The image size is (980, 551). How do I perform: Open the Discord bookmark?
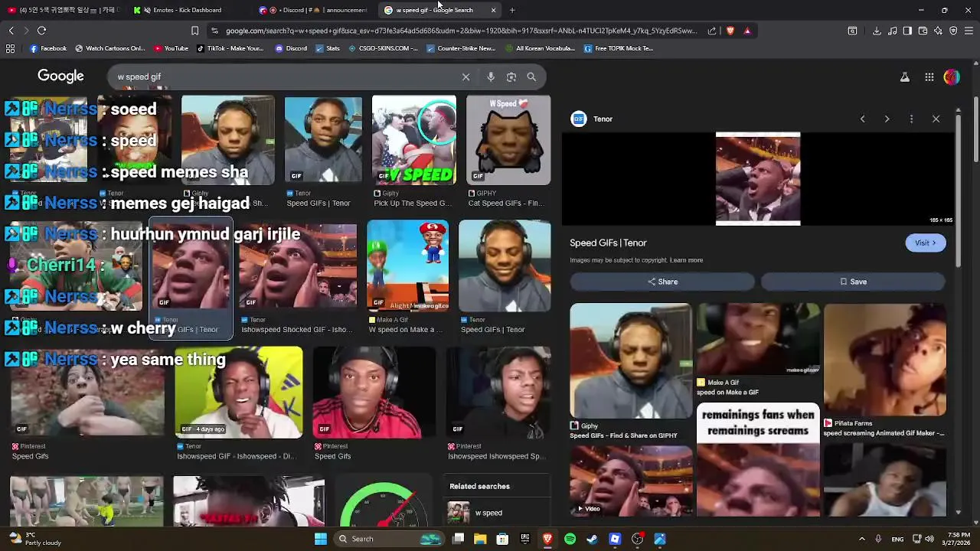click(x=290, y=48)
